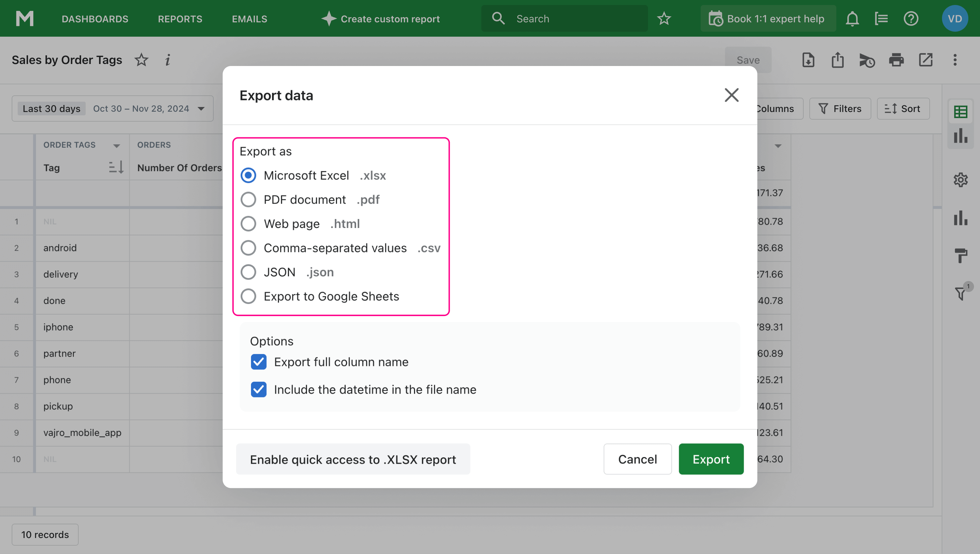Select the PDF document export format
This screenshot has height=554, width=980.
pyautogui.click(x=248, y=199)
